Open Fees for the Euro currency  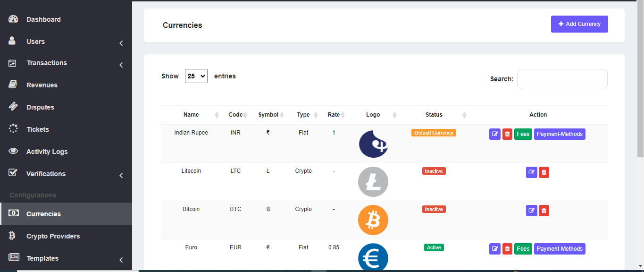click(x=523, y=248)
